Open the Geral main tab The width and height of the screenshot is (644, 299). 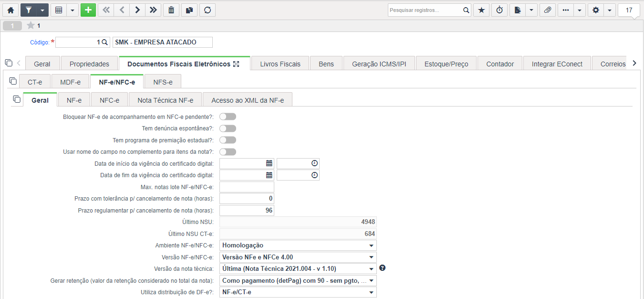point(42,64)
